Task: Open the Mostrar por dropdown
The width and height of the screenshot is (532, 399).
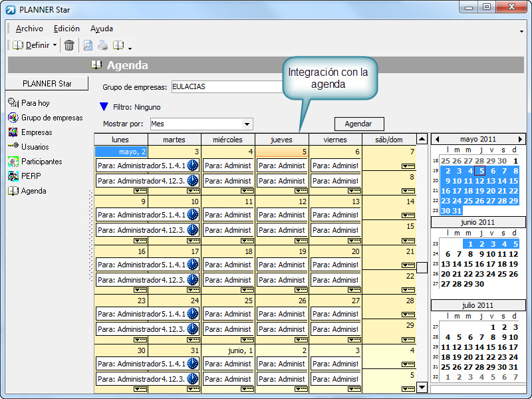Action: (x=247, y=124)
